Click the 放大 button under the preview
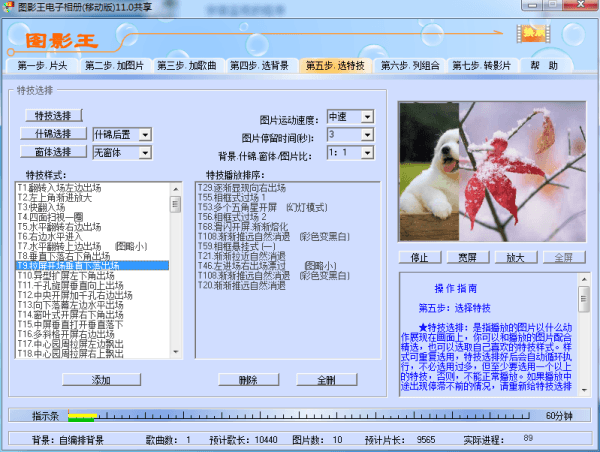 click(515, 257)
